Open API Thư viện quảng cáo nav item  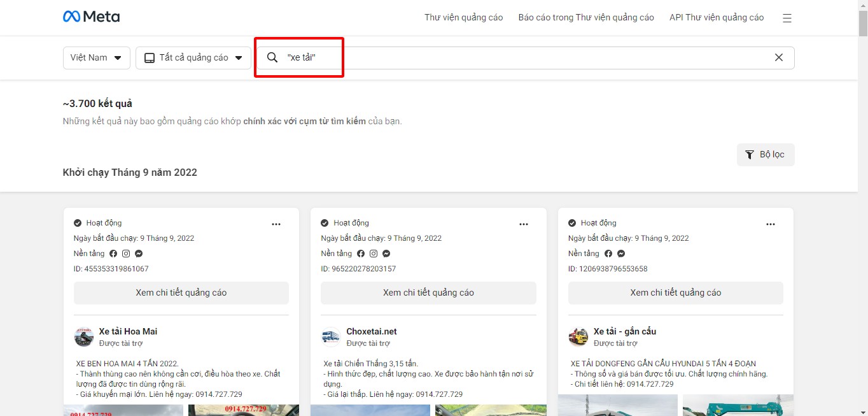[717, 18]
